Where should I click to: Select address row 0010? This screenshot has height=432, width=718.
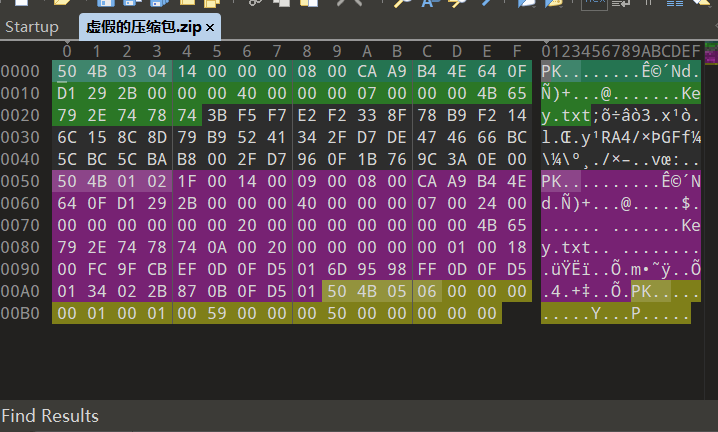(20, 93)
